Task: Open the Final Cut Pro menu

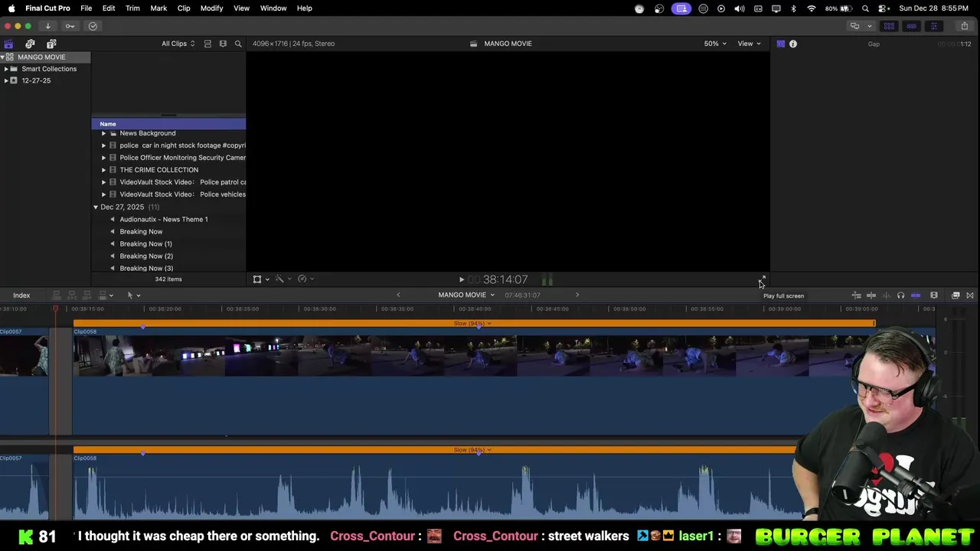Action: click(x=47, y=8)
